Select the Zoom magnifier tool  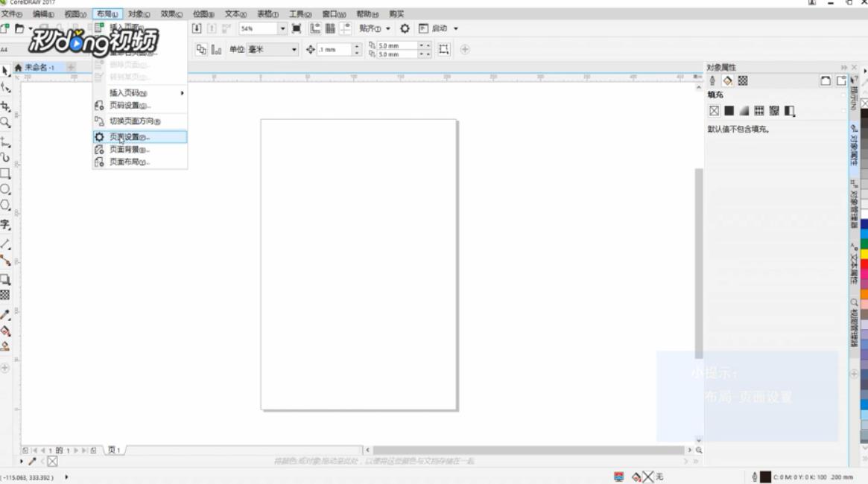coord(5,122)
